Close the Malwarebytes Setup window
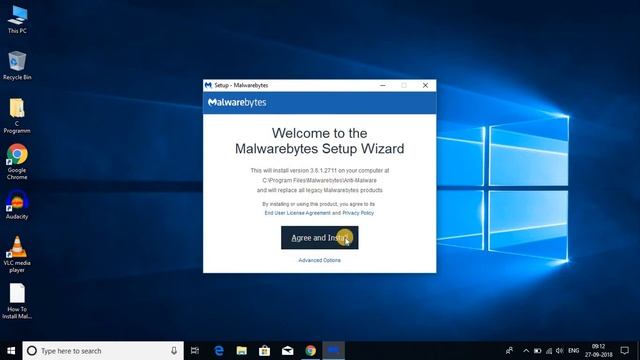Viewport: 640px width, 360px height. pyautogui.click(x=425, y=85)
